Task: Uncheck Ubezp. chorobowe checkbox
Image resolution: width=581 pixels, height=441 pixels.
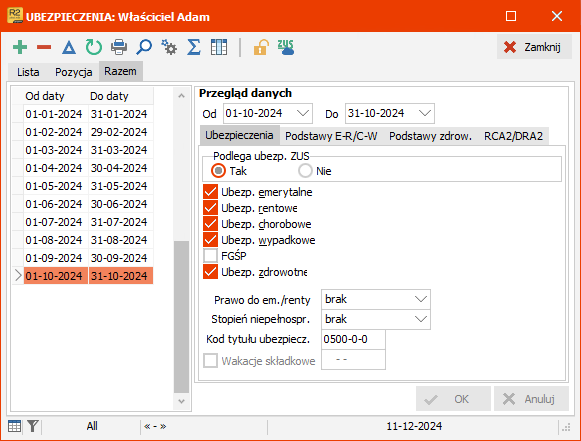Action: tap(210, 224)
